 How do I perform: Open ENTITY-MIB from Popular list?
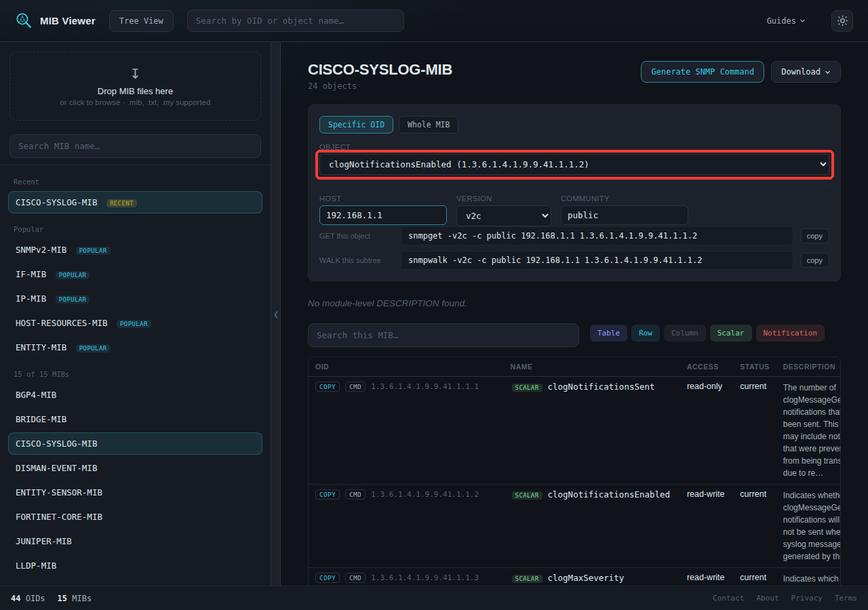[135, 348]
